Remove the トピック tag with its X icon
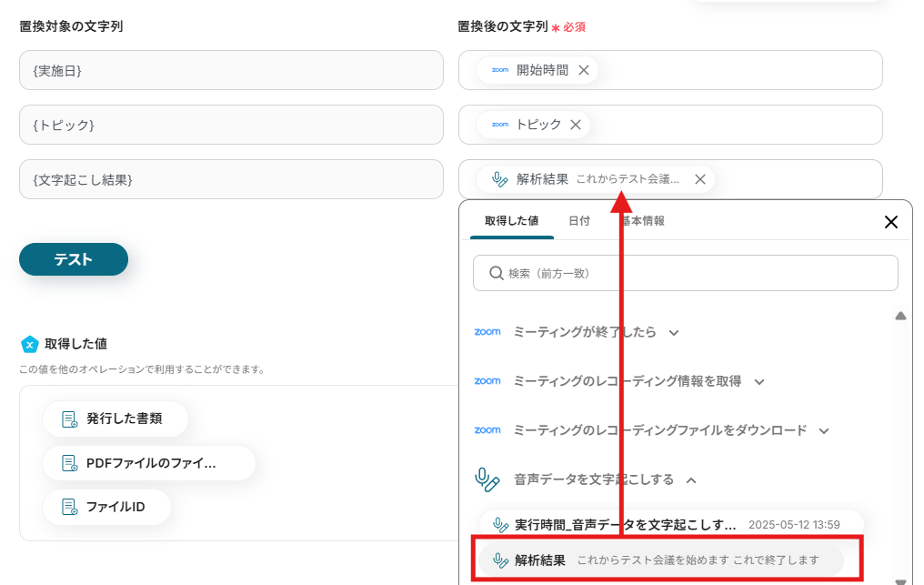The height and width of the screenshot is (585, 924). tap(576, 125)
